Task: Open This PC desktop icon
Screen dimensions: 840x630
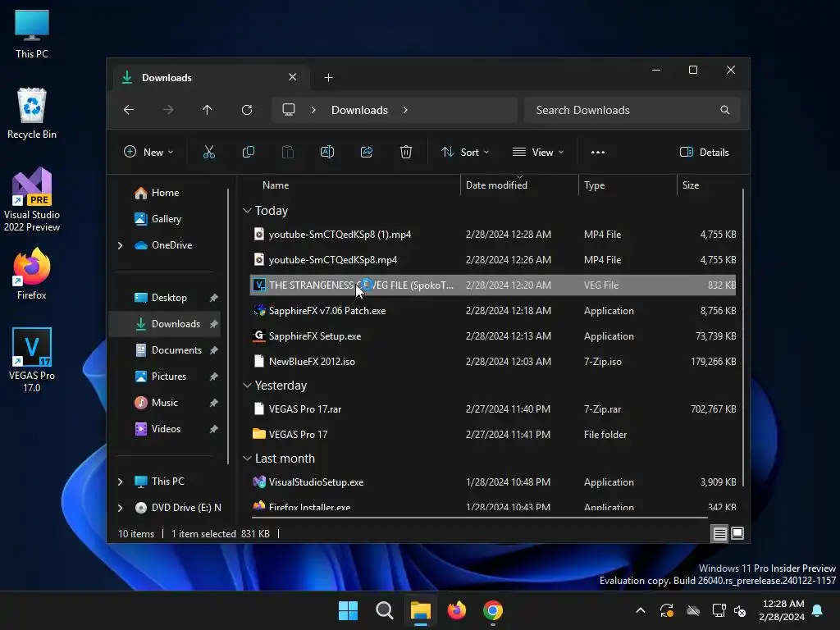Action: [32, 34]
